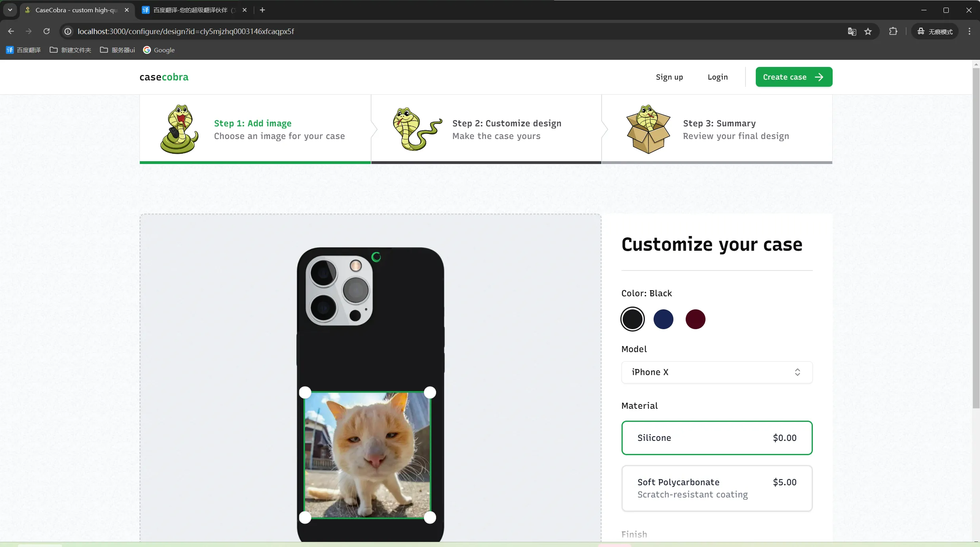Image resolution: width=980 pixels, height=547 pixels.
Task: Click the top-left resize handle of cat image
Action: coord(305,393)
